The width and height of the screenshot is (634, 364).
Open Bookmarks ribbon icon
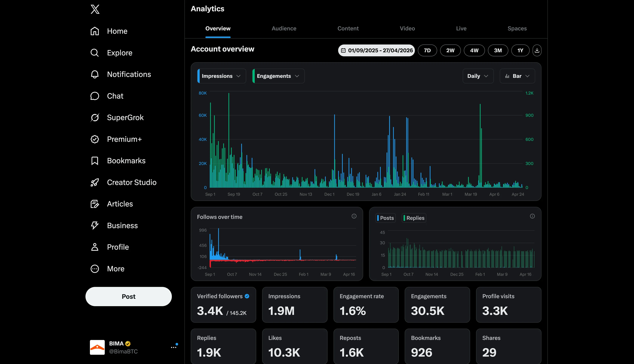[95, 161]
